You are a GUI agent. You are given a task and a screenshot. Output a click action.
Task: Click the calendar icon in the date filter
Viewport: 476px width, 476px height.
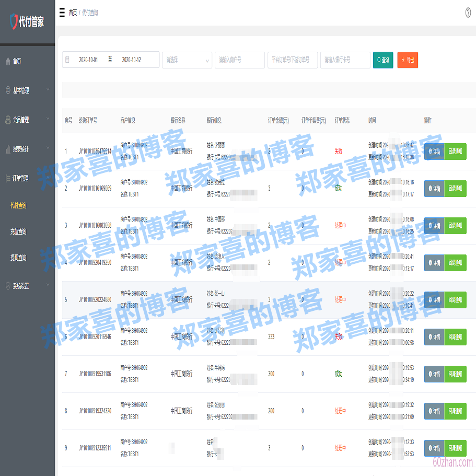tap(67, 60)
